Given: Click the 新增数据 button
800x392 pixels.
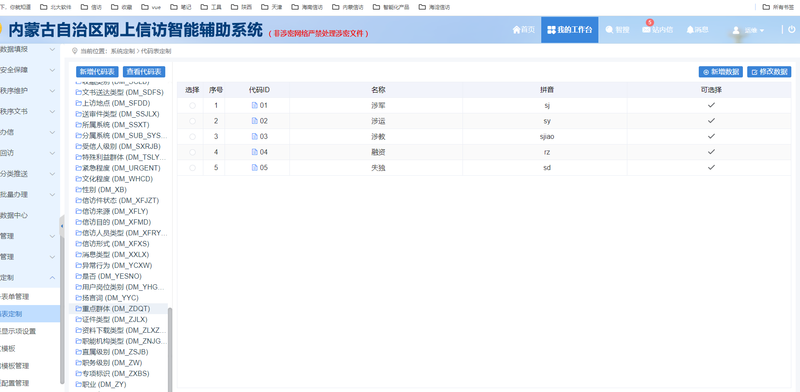Looking at the screenshot, I should [720, 72].
